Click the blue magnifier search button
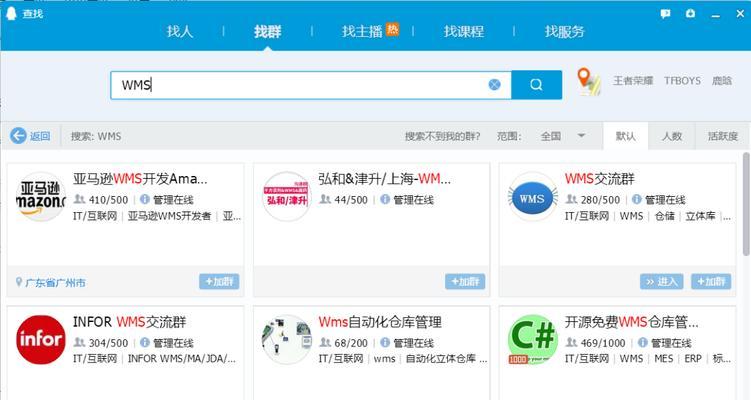The width and height of the screenshot is (751, 400). 536,85
